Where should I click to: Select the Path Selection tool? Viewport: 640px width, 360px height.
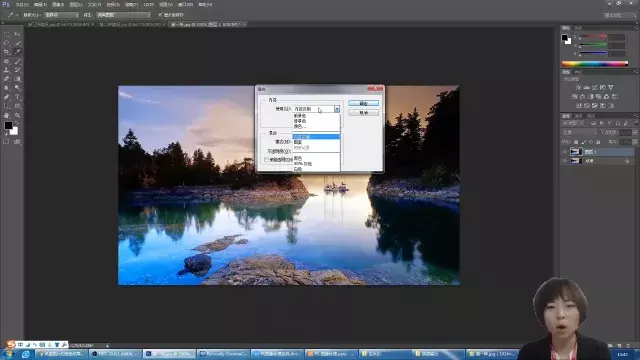click(7, 106)
